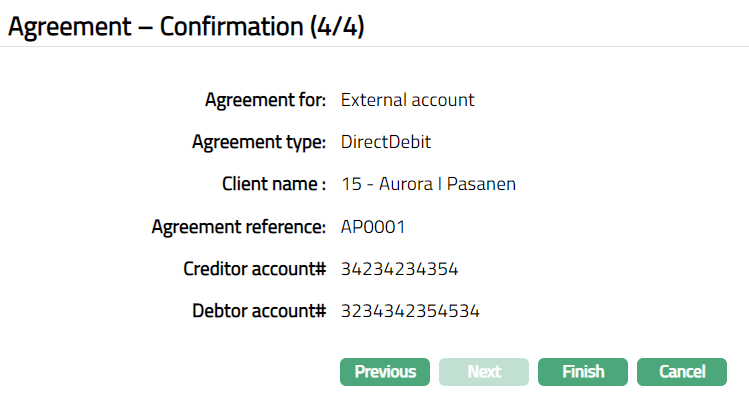The width and height of the screenshot is (749, 406).
Task: Click the Creditor account# label
Action: pyautogui.click(x=255, y=269)
